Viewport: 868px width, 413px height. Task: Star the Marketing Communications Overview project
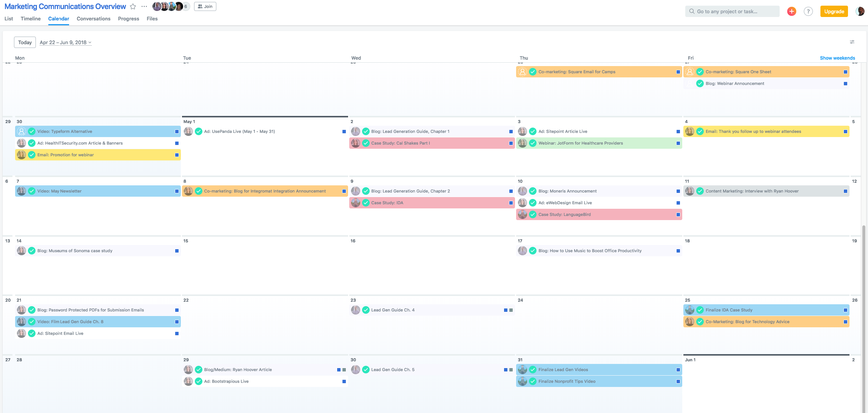(x=133, y=6)
